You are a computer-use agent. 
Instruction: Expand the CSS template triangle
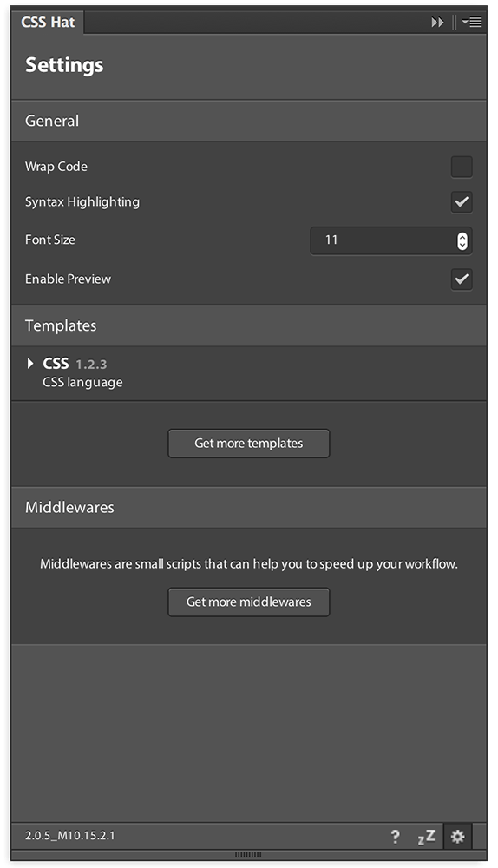pyautogui.click(x=30, y=364)
